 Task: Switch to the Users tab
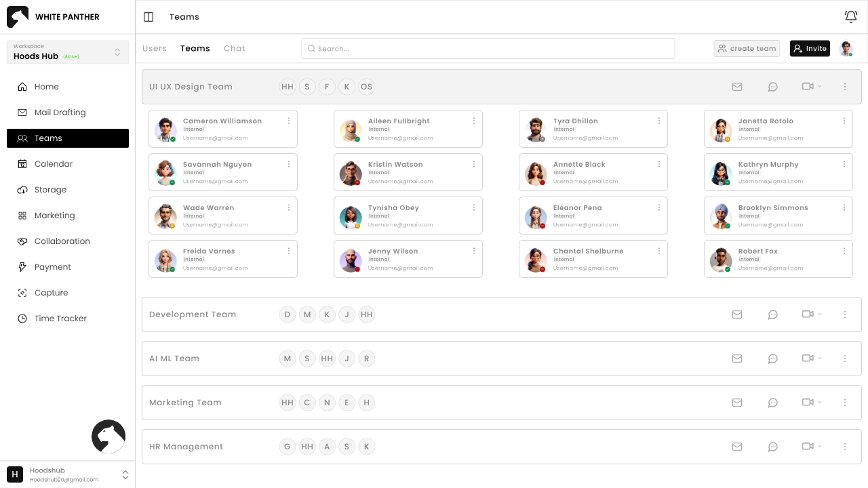click(x=155, y=49)
